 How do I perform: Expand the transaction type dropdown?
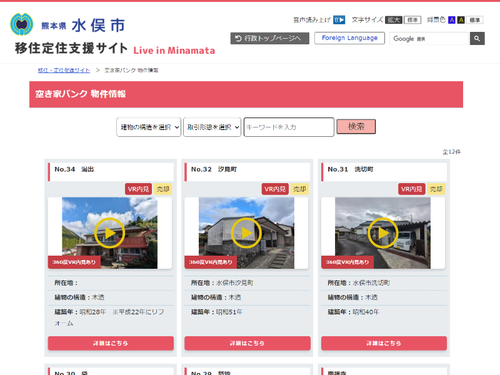[x=212, y=127]
